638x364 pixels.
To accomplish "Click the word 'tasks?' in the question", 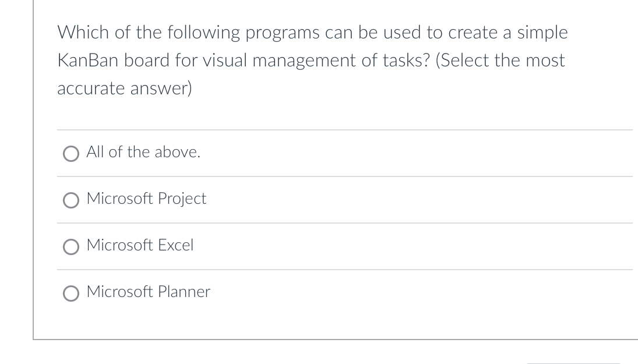I will point(406,60).
